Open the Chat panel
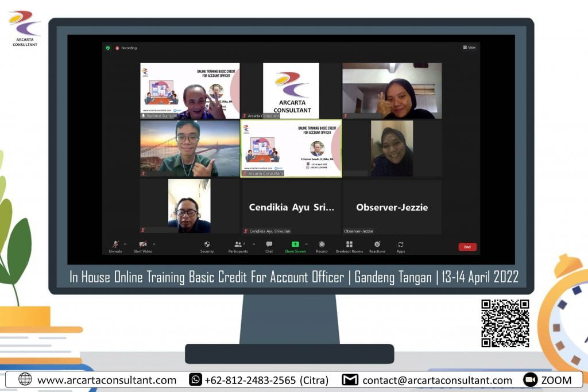The height and width of the screenshot is (392, 588). [269, 244]
